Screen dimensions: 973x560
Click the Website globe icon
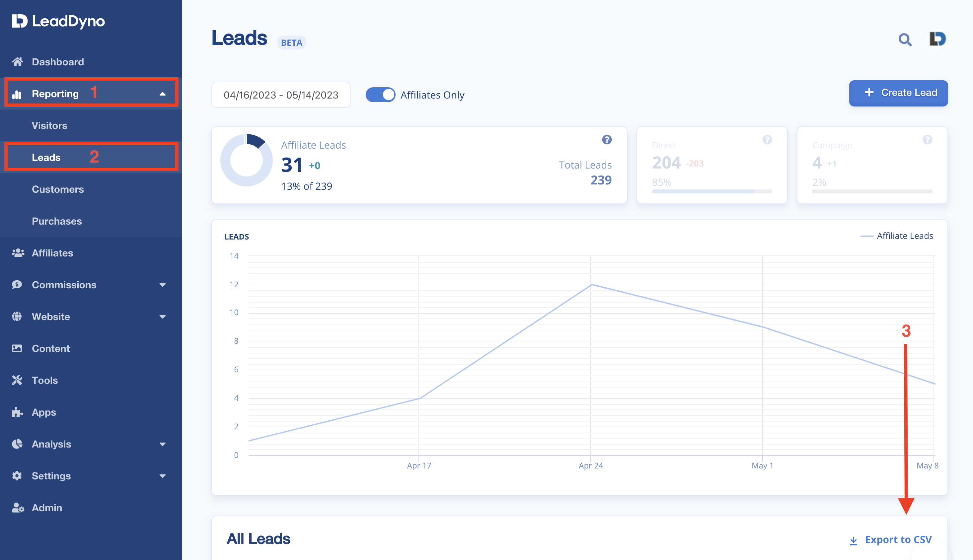point(18,316)
